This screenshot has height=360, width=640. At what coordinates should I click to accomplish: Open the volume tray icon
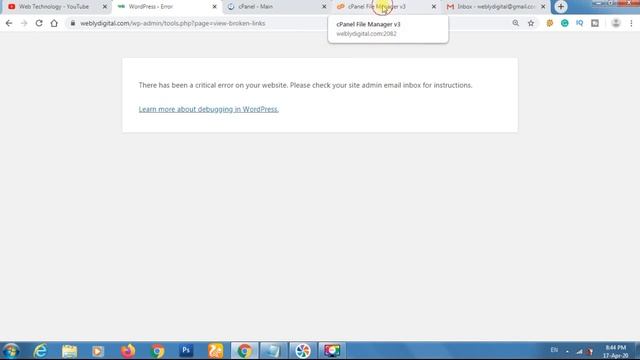[590, 351]
